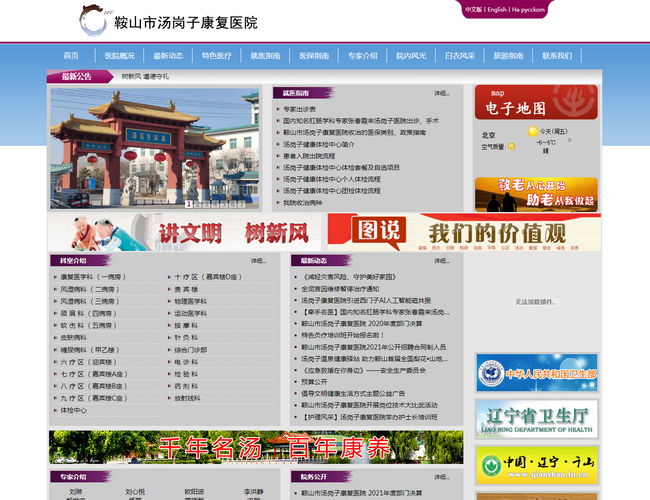The image size is (650, 500).
Task: Select 专家介绍 in the navigation bar
Action: 363,56
